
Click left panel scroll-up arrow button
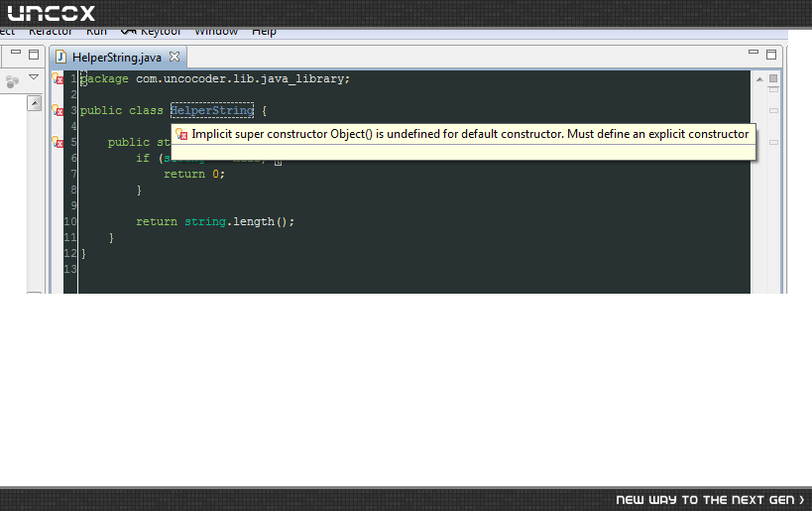pos(34,103)
